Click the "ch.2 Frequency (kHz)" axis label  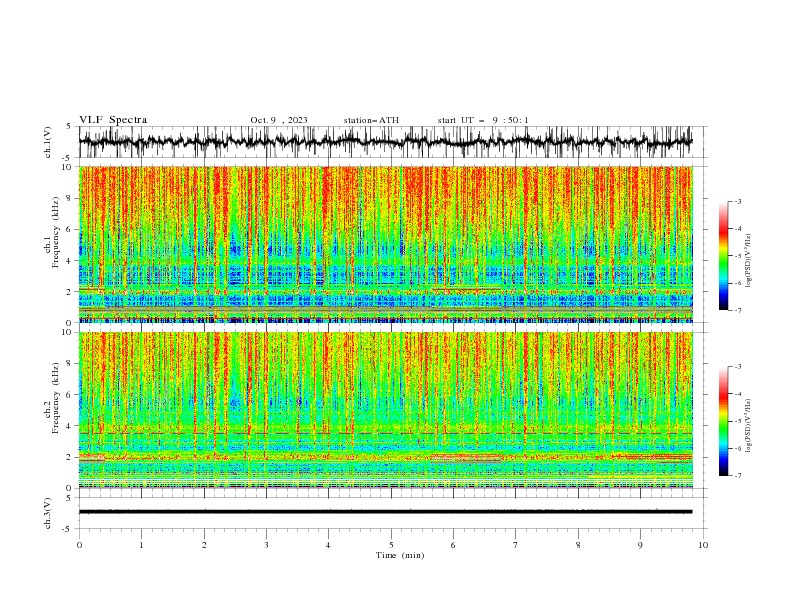(x=53, y=398)
